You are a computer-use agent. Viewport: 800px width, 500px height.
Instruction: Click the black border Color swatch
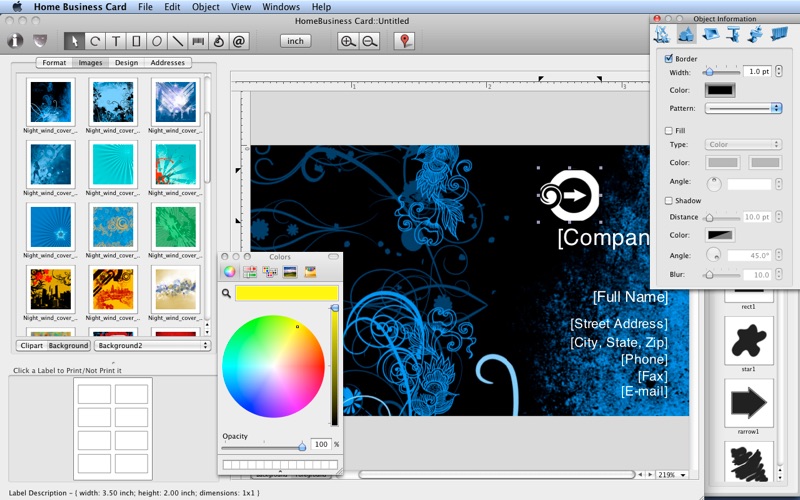click(720, 90)
